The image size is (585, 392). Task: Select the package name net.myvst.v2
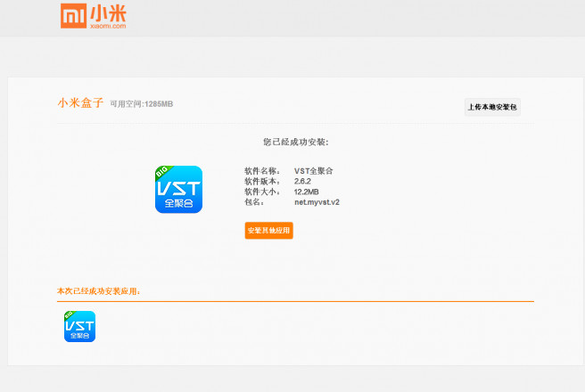317,202
